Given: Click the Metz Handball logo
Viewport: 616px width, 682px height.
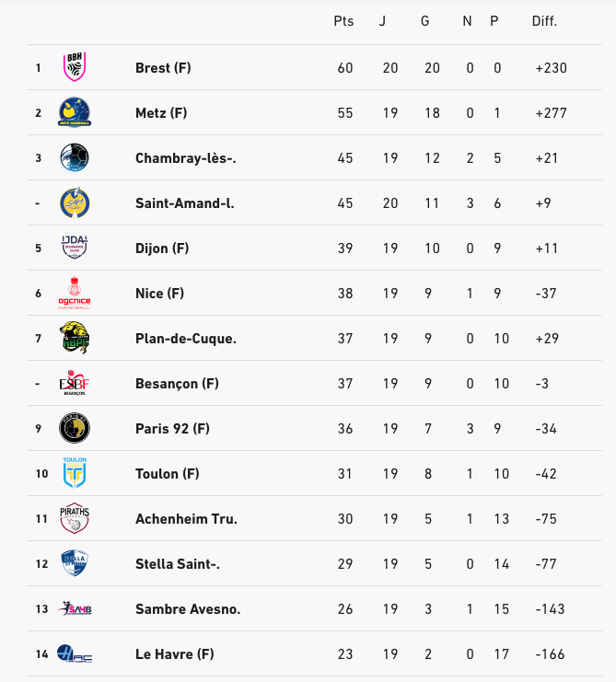Looking at the screenshot, I should coord(75,112).
